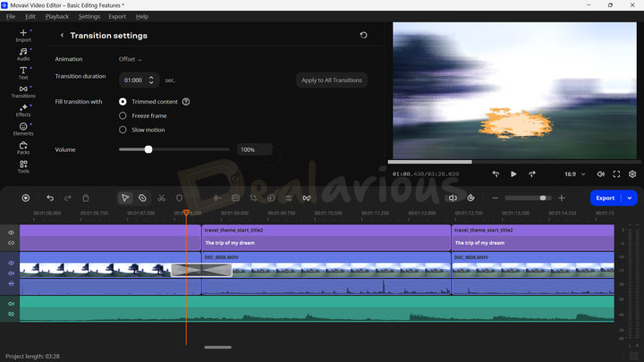Select the pointer selection tool
644x362 pixels.
(125, 198)
